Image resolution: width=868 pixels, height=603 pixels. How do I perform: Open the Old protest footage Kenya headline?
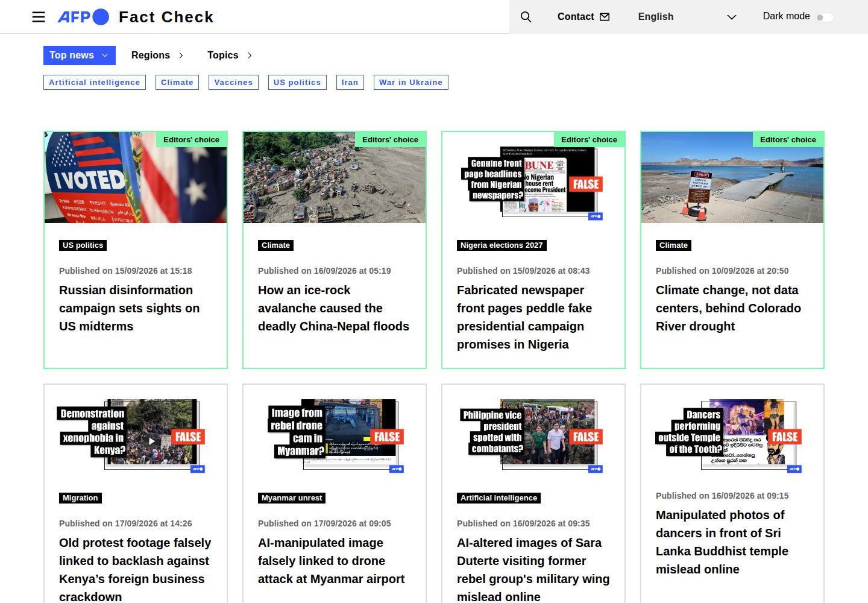135,569
